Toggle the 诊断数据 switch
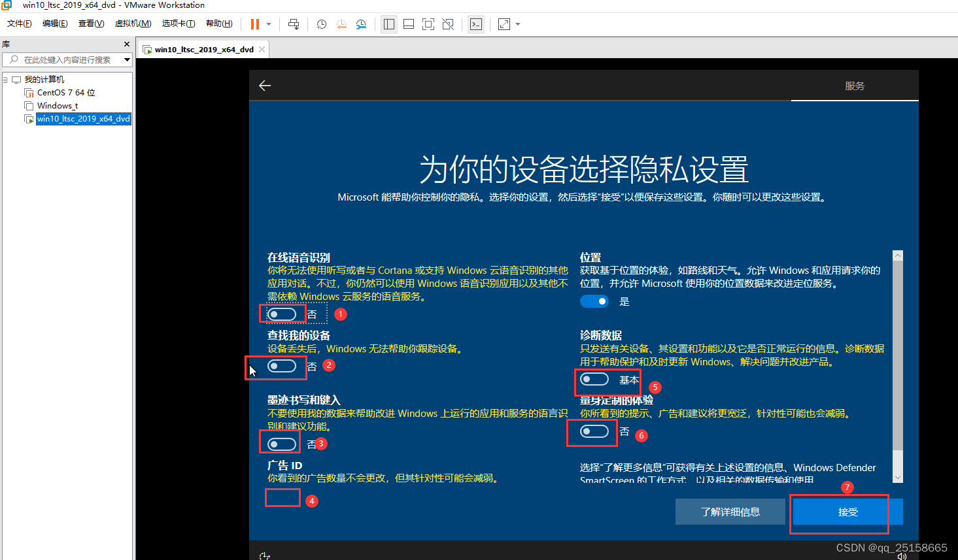The height and width of the screenshot is (560, 958). [x=594, y=379]
